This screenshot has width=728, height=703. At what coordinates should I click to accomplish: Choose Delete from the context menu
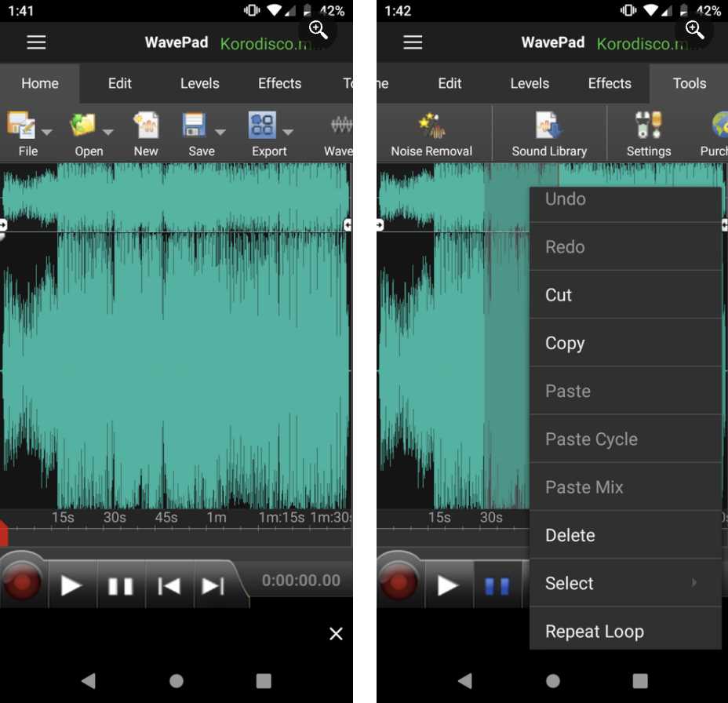[x=625, y=535]
